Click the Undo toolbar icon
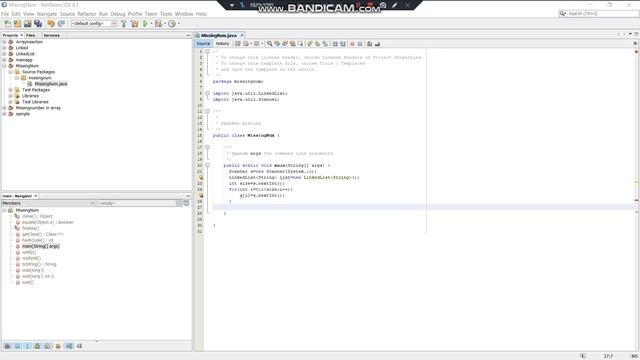640x360 pixels. pos(51,24)
